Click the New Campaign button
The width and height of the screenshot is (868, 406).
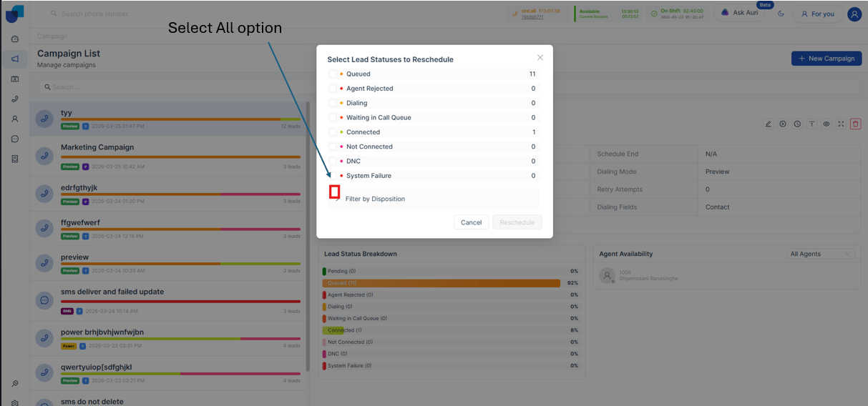[x=826, y=58]
